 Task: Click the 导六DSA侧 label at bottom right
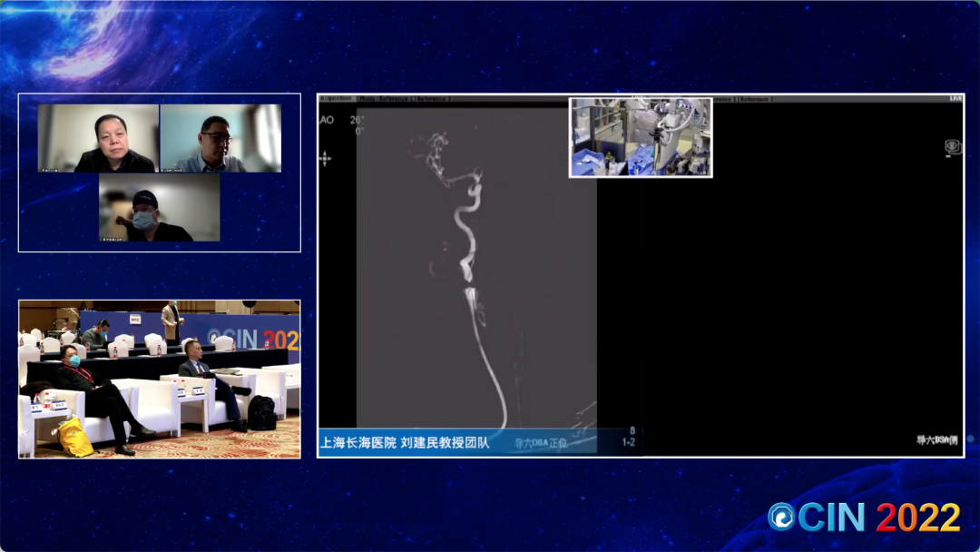click(937, 440)
